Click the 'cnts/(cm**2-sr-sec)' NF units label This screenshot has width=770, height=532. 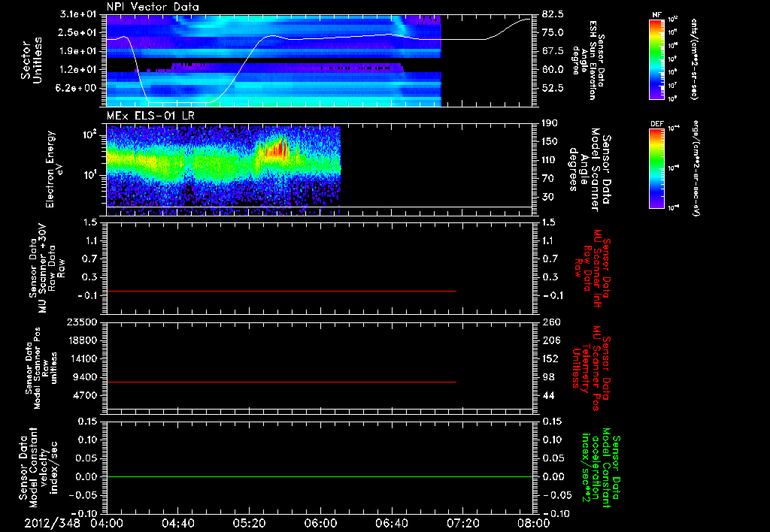pyautogui.click(x=694, y=59)
